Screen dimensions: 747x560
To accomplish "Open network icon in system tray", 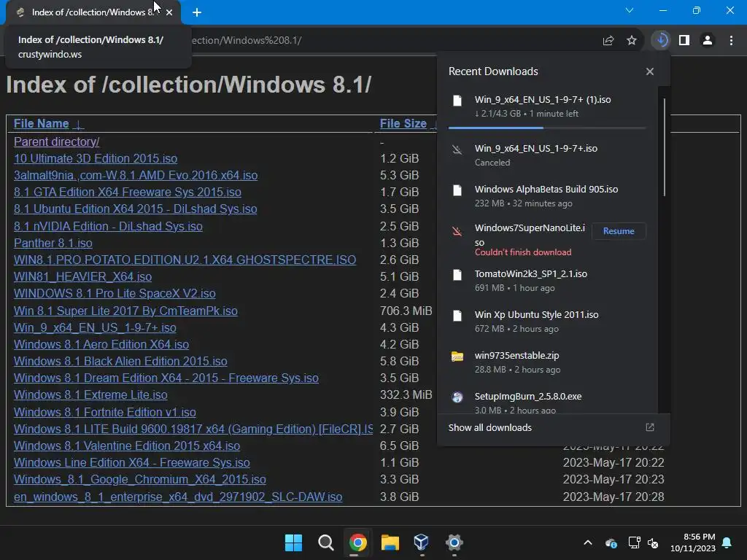I will click(x=634, y=542).
